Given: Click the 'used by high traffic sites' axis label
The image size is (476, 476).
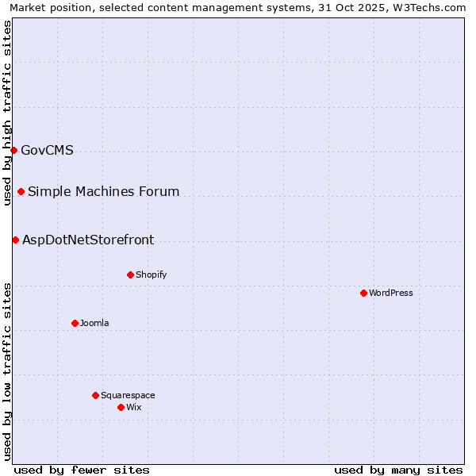Looking at the screenshot, I should 7,113.
